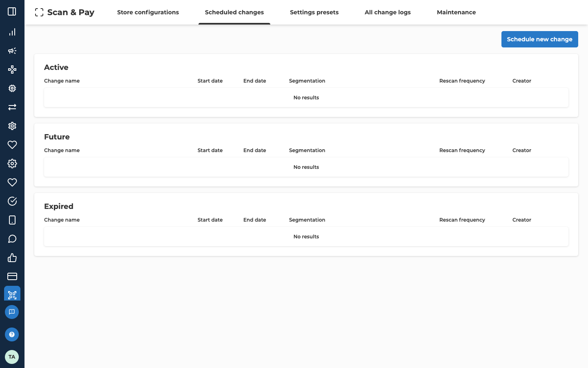
Task: Click Start date header in Active table
Action: [210, 81]
